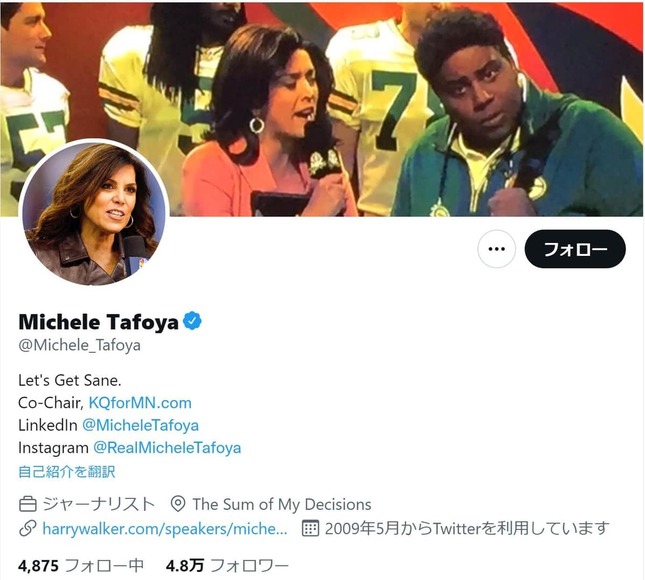The image size is (645, 580).
Task: View the 4.8万 フォロワー followers list
Action: coord(227,566)
